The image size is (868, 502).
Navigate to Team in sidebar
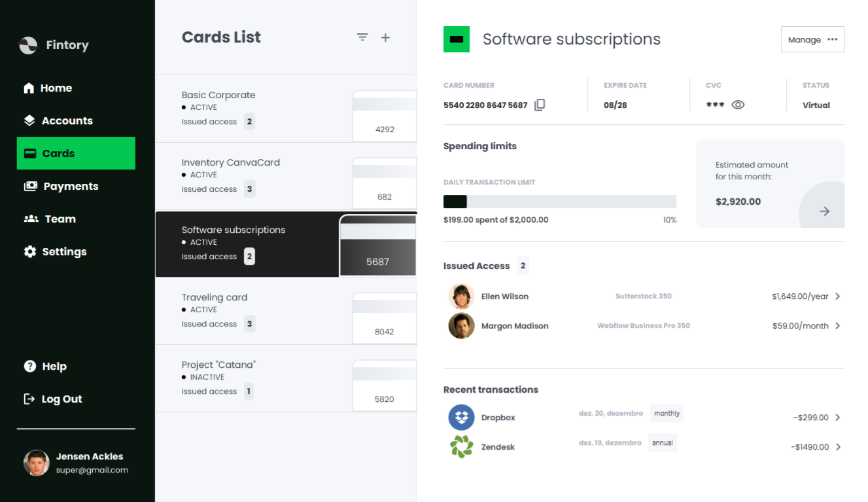coord(60,219)
